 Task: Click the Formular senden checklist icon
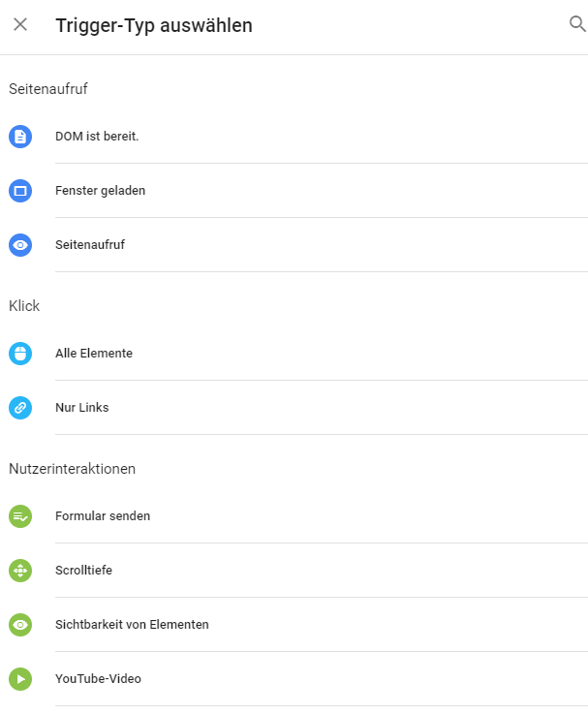click(20, 516)
